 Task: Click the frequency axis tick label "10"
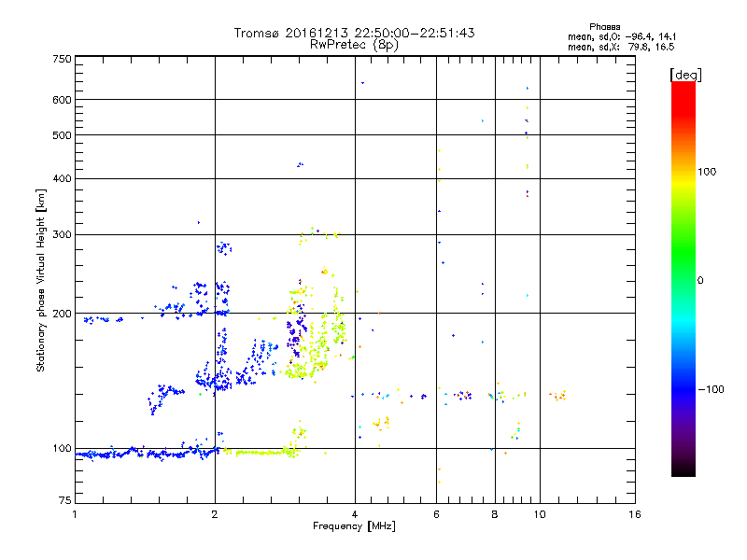(540, 514)
